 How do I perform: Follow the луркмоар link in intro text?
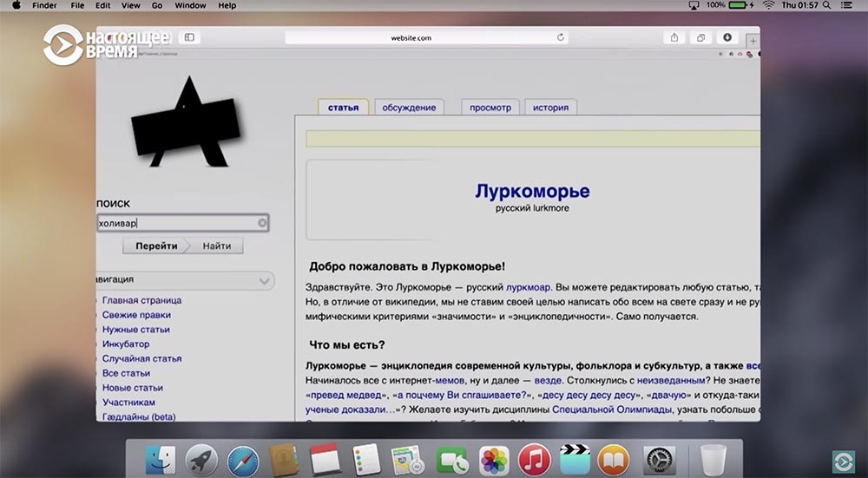pos(528,287)
